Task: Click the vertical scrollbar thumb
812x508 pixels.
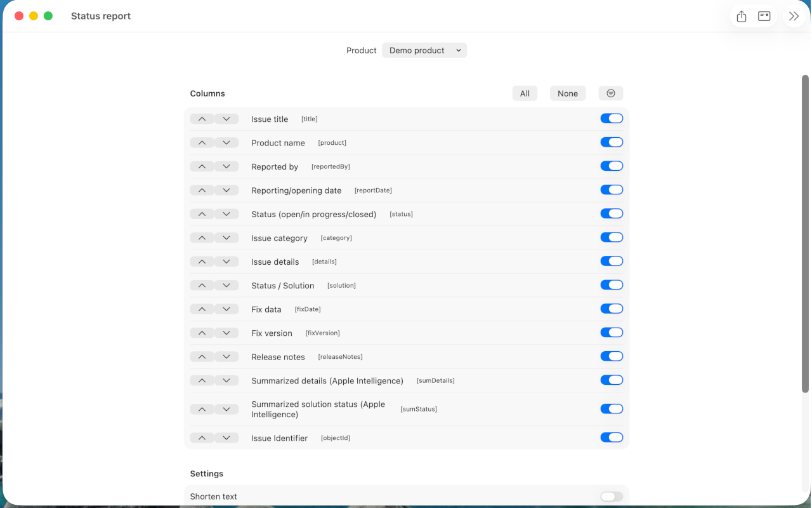Action: pos(805,234)
